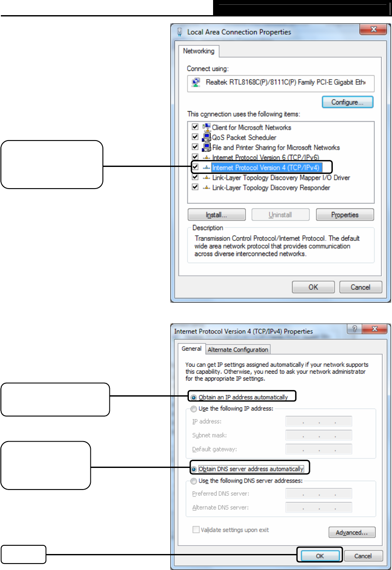The width and height of the screenshot is (392, 570).
Task: Toggle the QoS Packet Scheduler checkbox
Action: 195,137
